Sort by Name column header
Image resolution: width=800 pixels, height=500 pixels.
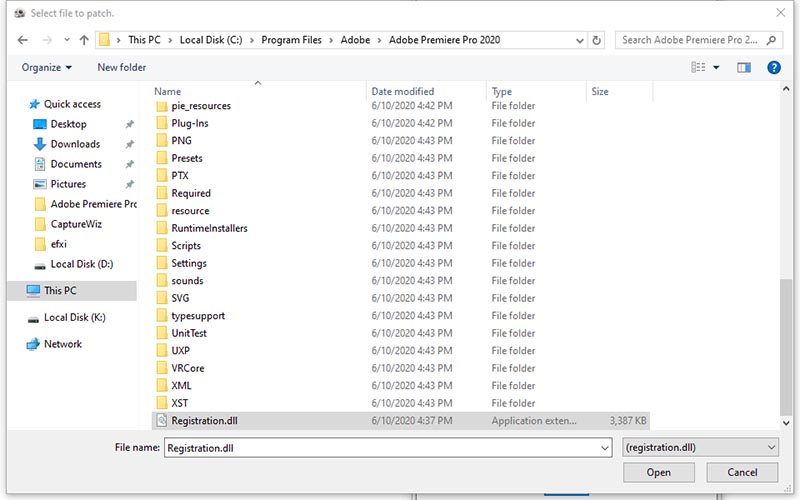pos(167,91)
